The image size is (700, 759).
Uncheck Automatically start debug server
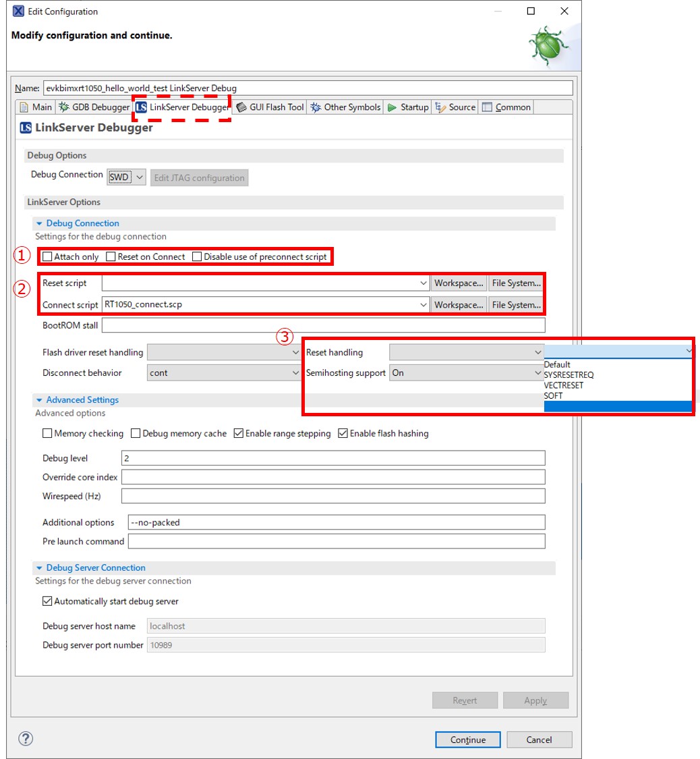click(x=47, y=602)
